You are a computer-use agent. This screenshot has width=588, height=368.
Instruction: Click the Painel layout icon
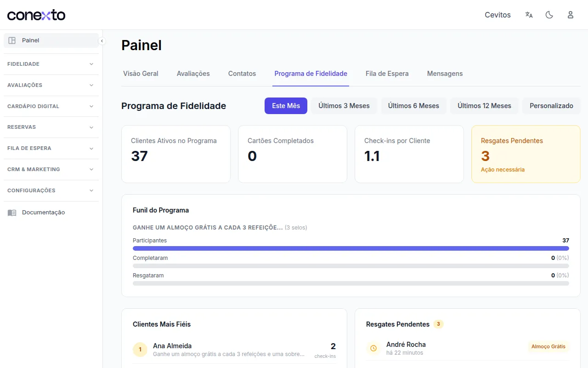[12, 40]
